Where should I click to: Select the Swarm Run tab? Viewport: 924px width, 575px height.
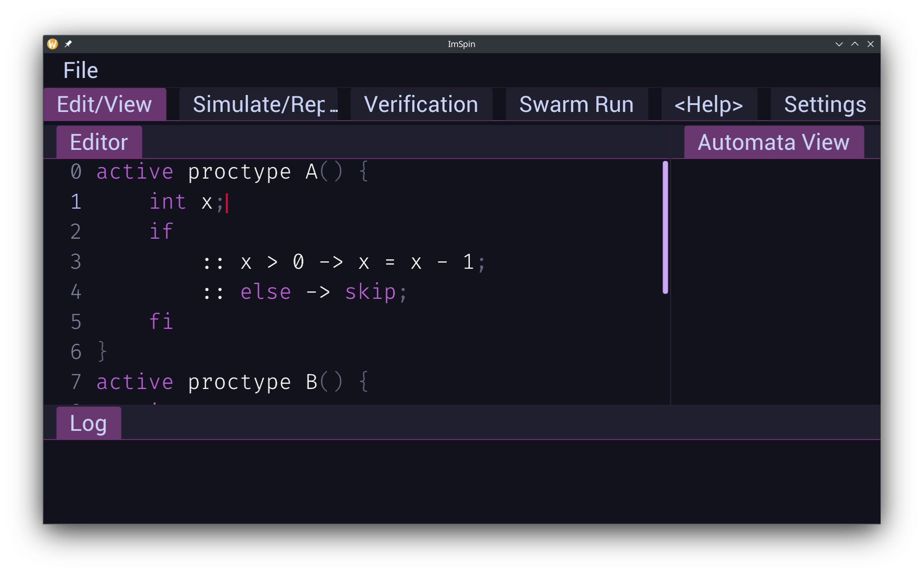pos(576,105)
